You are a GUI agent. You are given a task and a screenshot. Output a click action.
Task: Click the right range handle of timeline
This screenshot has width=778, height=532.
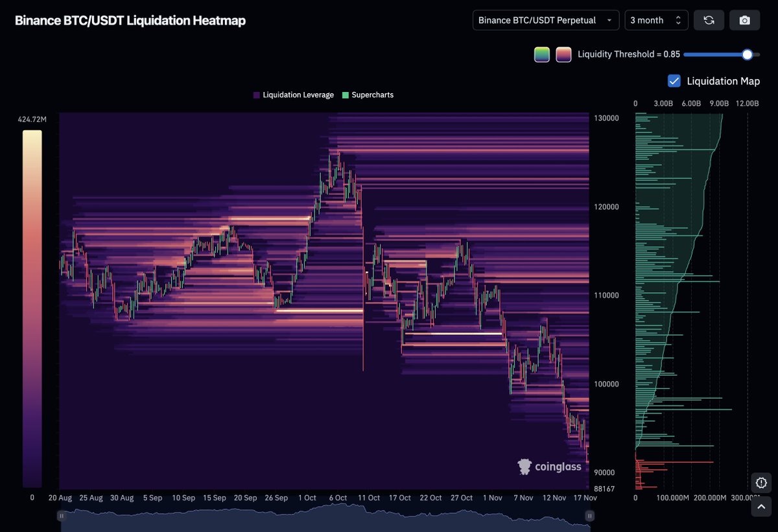(589, 516)
